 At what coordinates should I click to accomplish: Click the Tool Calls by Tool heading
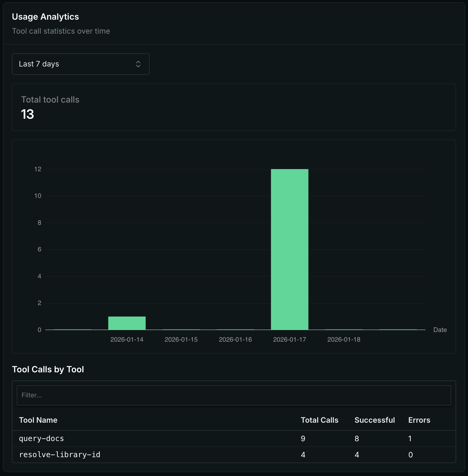click(48, 369)
